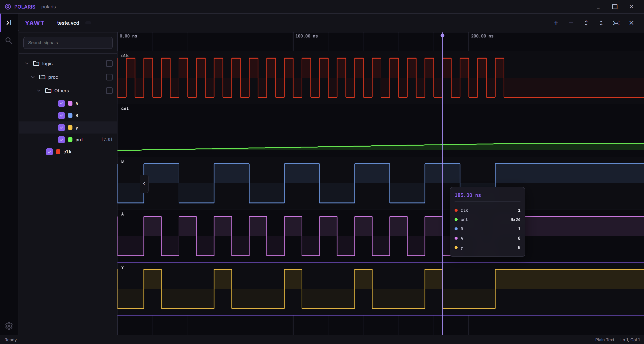Toggle the logic folder checkbox

(109, 63)
